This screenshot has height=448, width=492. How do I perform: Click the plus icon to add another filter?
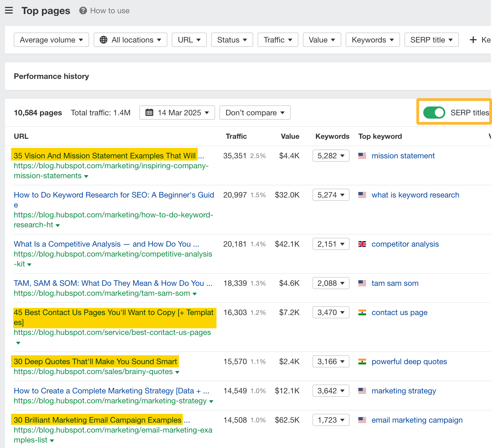473,40
